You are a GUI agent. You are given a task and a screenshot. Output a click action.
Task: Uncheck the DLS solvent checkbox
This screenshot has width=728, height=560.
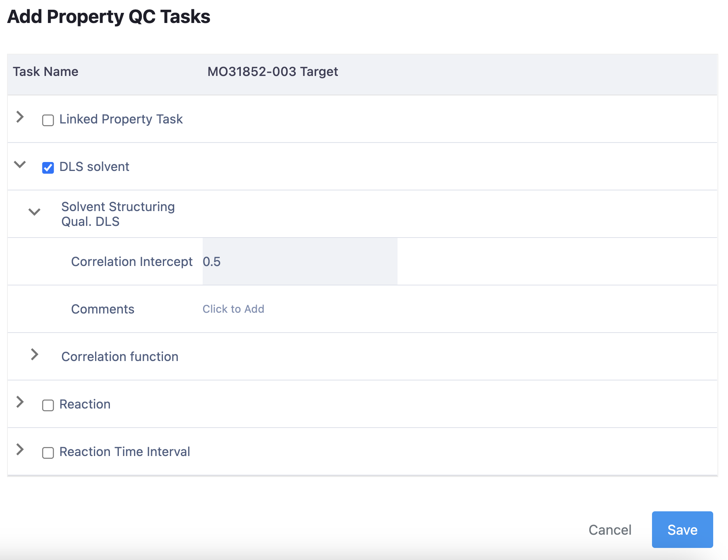click(x=48, y=168)
